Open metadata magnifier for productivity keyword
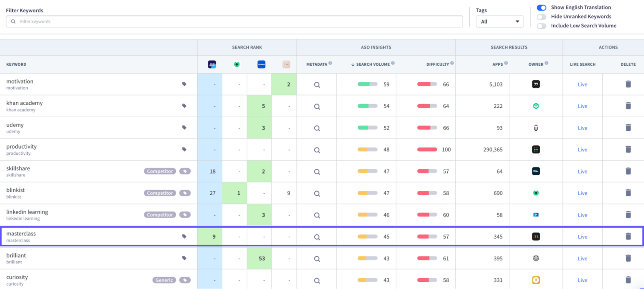This screenshot has width=644, height=289. click(317, 149)
